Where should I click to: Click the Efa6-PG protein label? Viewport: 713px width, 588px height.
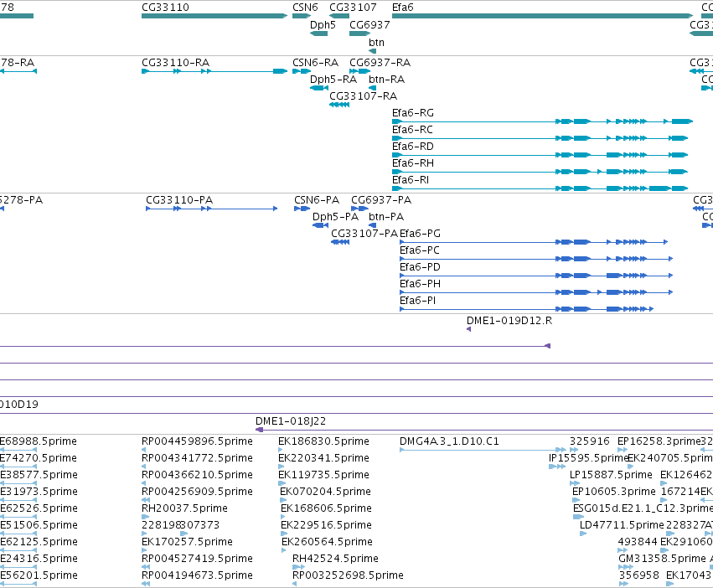tap(420, 234)
